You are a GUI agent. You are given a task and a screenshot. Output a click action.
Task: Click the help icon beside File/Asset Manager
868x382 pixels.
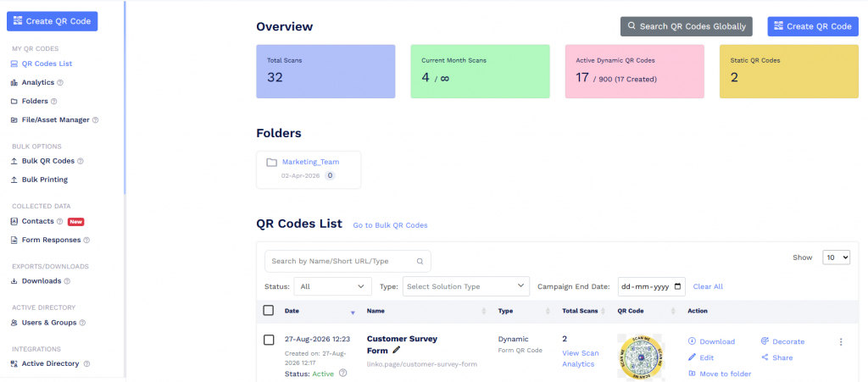[x=95, y=120]
